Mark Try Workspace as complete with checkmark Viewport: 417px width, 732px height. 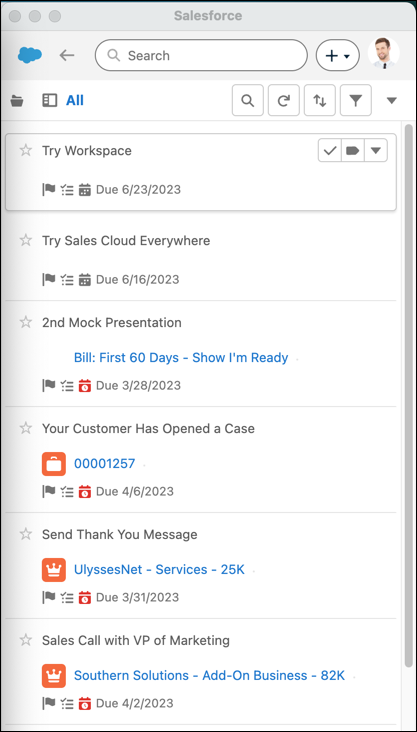[330, 150]
